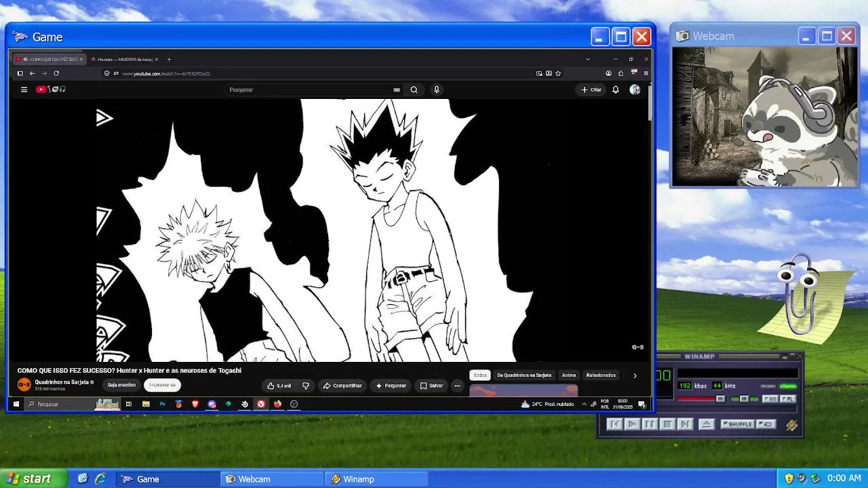Open the Quadrinhos na Sarjeta channel avatar
This screenshot has height=488, width=868.
[x=24, y=385]
